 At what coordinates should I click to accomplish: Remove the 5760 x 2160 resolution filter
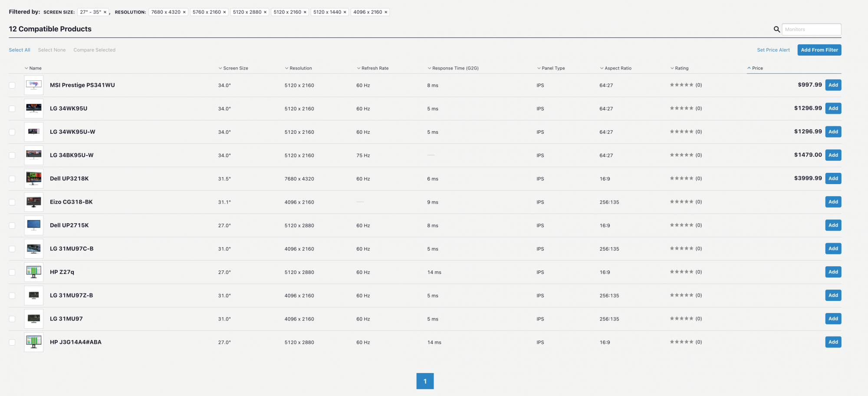click(x=225, y=12)
